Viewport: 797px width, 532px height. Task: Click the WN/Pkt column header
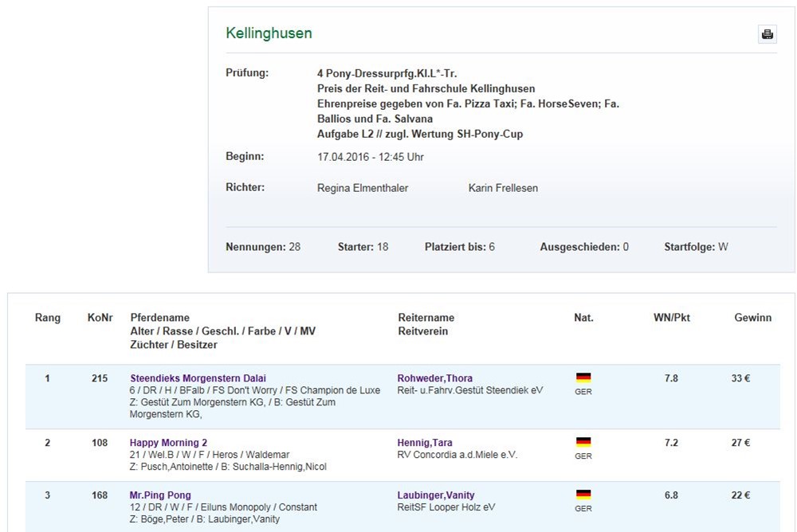pyautogui.click(x=671, y=318)
